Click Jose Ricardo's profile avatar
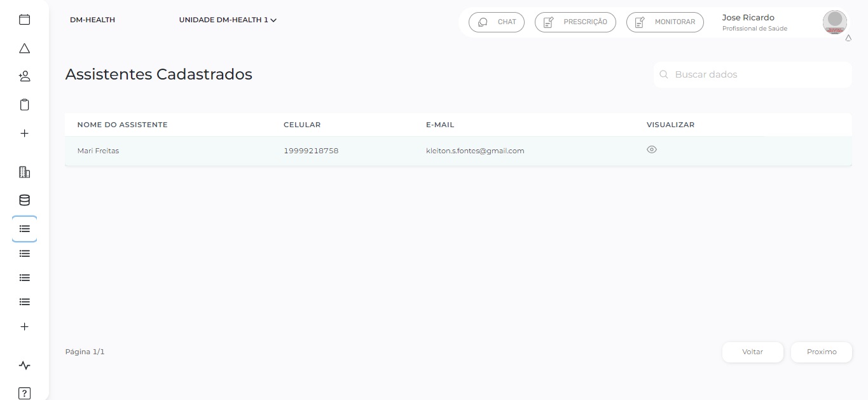Image resolution: width=868 pixels, height=400 pixels. click(x=834, y=22)
